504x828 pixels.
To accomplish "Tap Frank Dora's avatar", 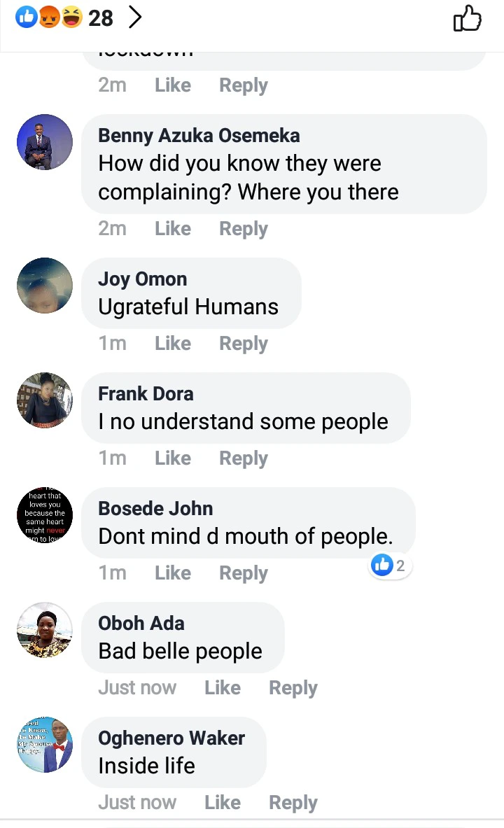I will [x=45, y=400].
